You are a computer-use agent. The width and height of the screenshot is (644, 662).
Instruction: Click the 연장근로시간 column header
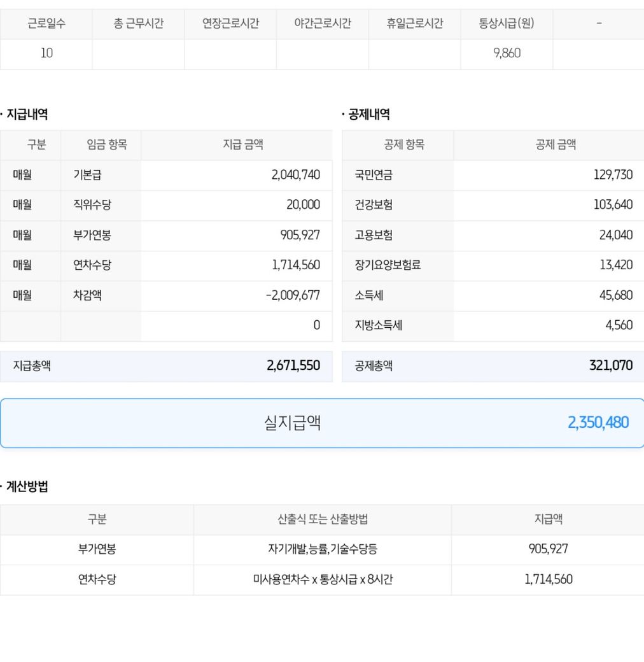[x=230, y=24]
